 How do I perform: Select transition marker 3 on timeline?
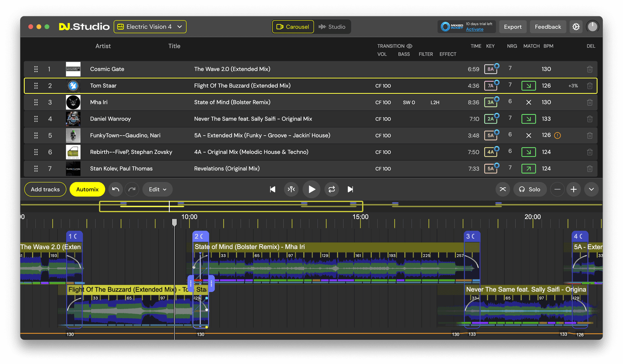coord(472,236)
